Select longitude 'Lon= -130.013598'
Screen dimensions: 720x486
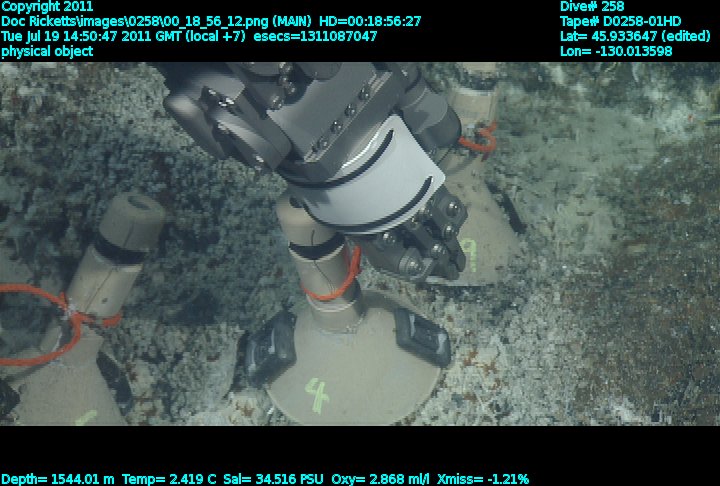[x=616, y=51]
